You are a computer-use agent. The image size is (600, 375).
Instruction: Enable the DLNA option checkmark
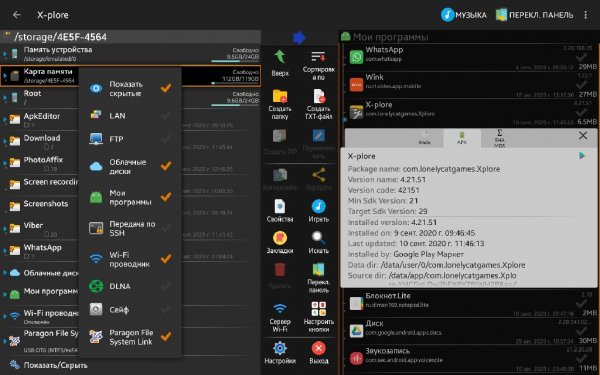(x=166, y=286)
